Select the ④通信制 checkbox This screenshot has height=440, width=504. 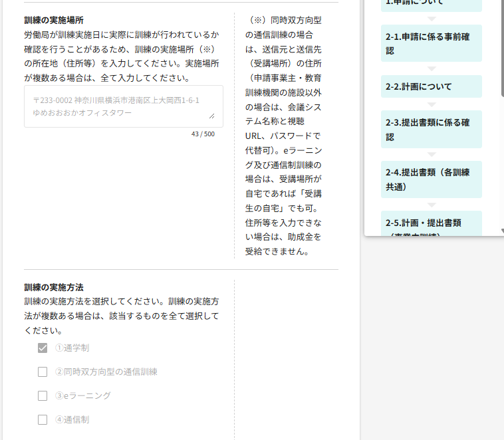[43, 420]
